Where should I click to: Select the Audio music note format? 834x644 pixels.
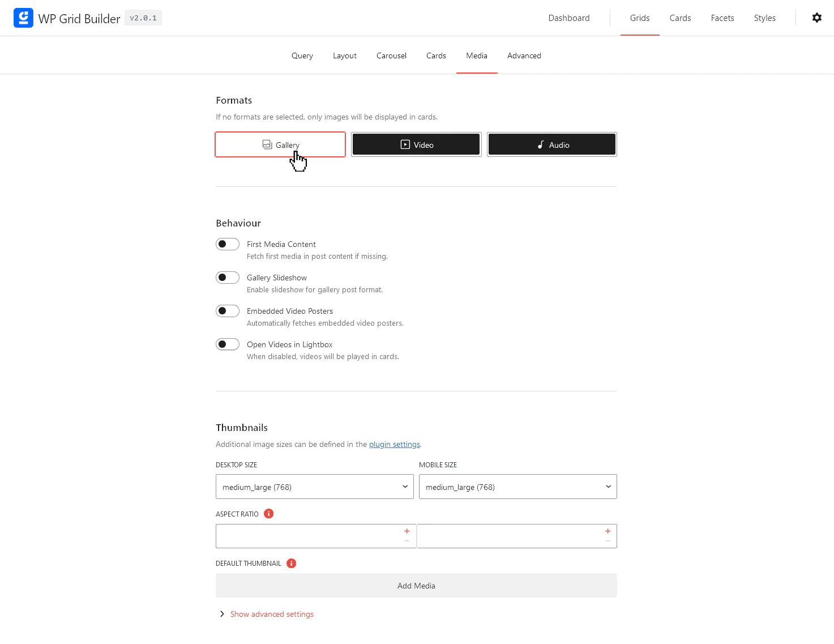coord(551,144)
